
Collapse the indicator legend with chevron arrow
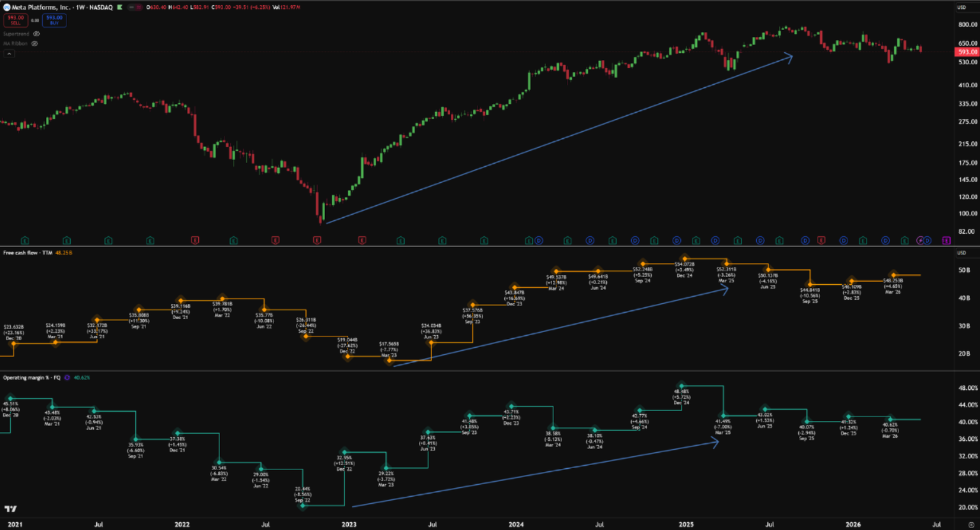tap(9, 54)
